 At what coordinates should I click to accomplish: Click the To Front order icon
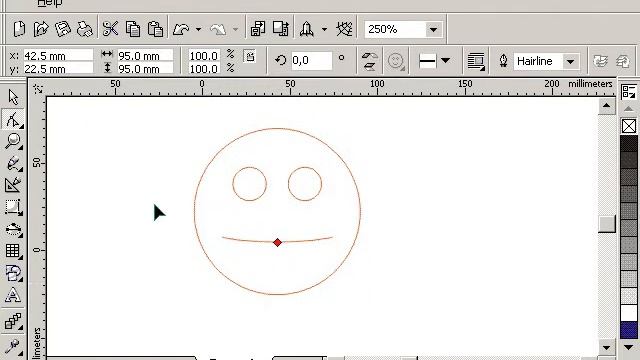click(600, 61)
